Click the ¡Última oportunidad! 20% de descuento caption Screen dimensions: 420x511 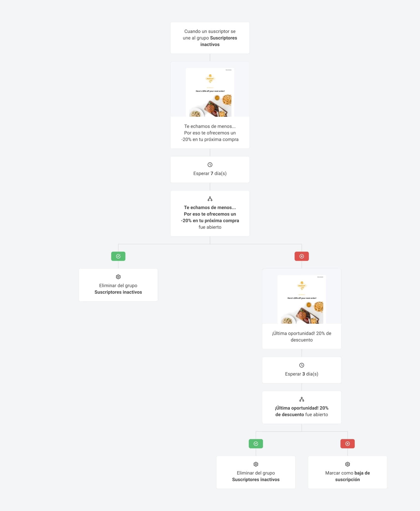[301, 337]
